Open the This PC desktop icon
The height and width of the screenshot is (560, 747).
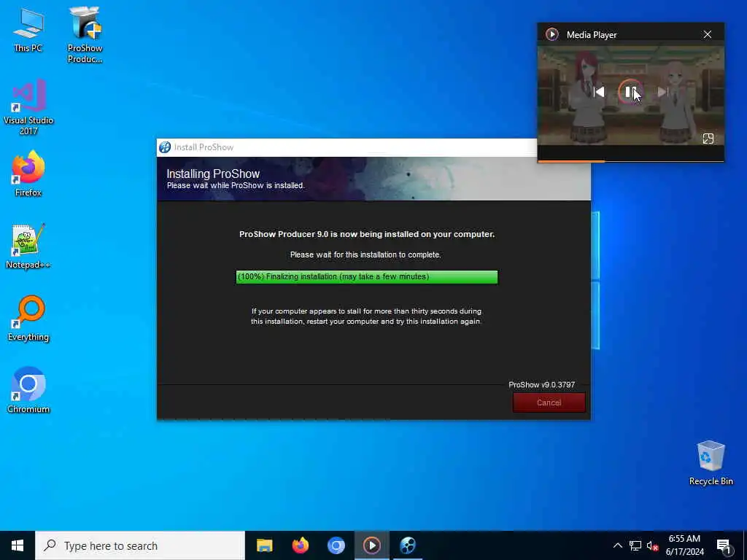pos(28,30)
